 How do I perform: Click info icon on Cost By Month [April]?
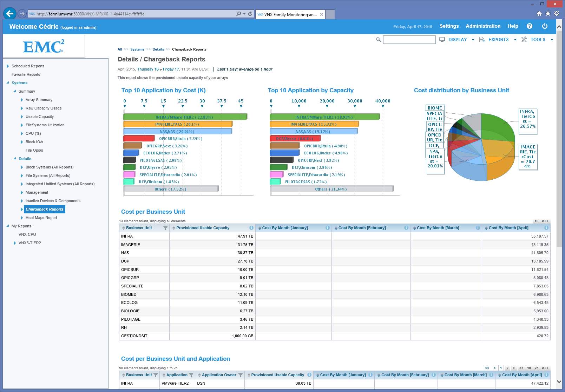pyautogui.click(x=546, y=228)
